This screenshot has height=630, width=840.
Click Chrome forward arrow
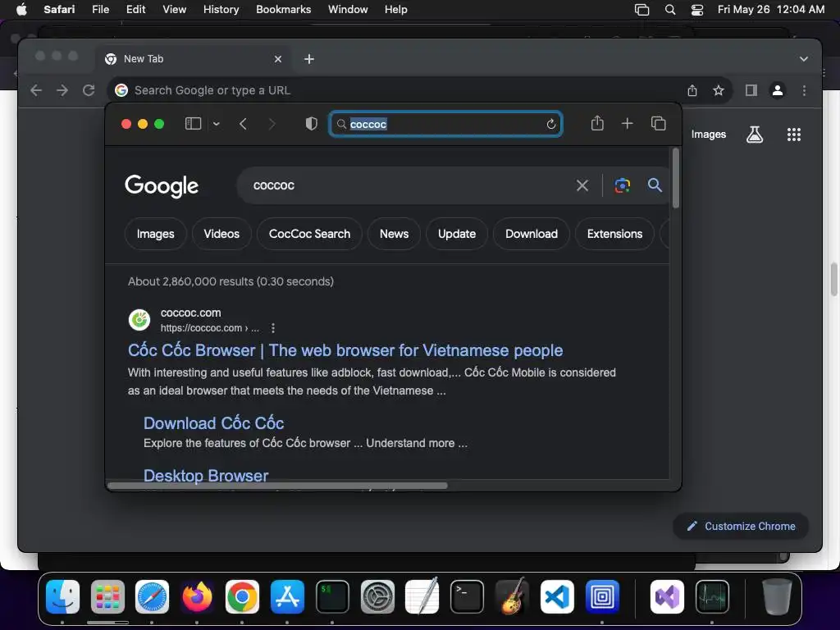(x=62, y=90)
